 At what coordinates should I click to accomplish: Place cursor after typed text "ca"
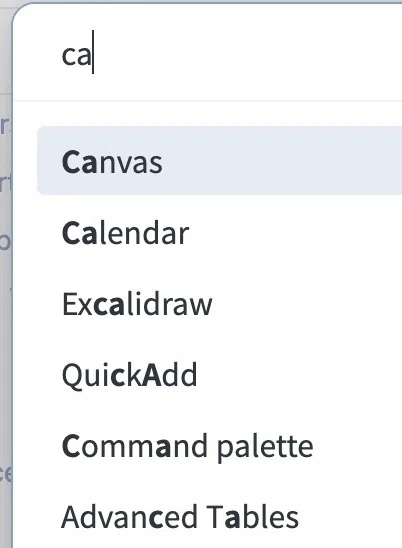(92, 52)
